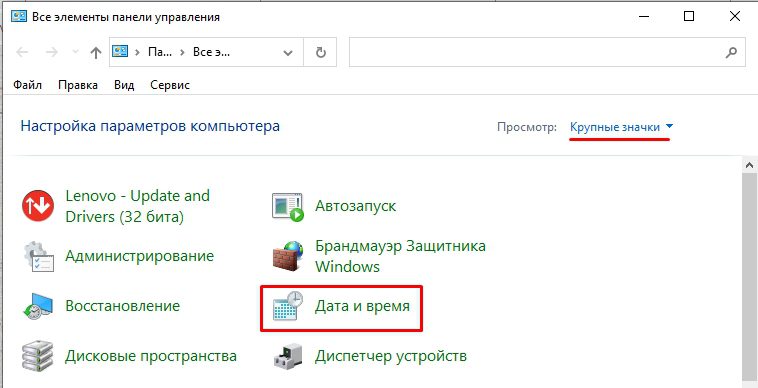Open the Дата и время link
This screenshot has height=388, width=758.
pos(363,306)
